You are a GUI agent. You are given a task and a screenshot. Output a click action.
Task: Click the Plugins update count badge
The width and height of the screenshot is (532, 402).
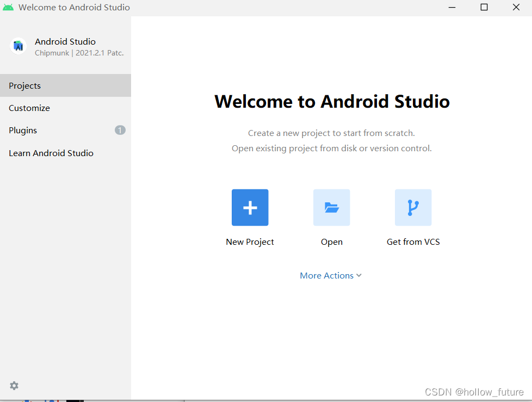point(120,130)
